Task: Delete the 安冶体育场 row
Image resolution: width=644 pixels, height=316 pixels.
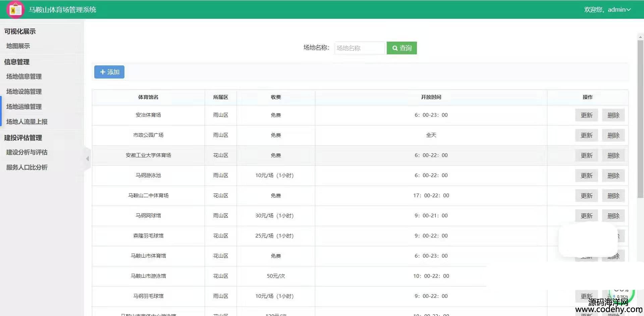Action: pyautogui.click(x=613, y=115)
